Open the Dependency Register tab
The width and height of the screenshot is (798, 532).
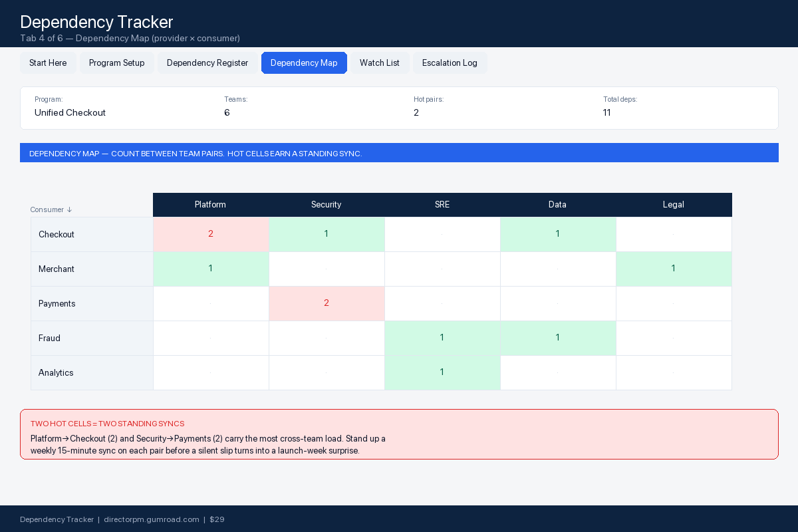pyautogui.click(x=207, y=63)
